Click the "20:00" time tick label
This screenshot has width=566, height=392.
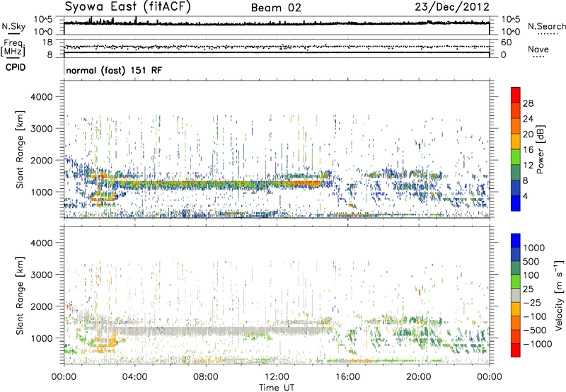click(x=418, y=377)
